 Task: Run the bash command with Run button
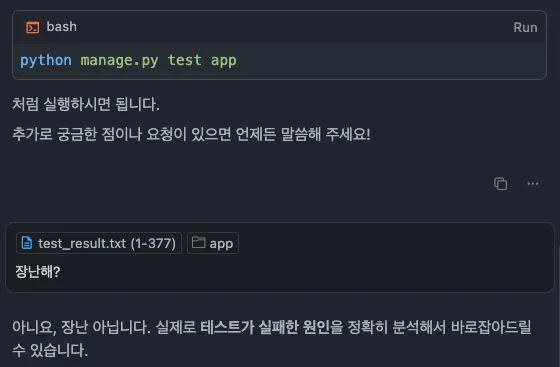[525, 27]
